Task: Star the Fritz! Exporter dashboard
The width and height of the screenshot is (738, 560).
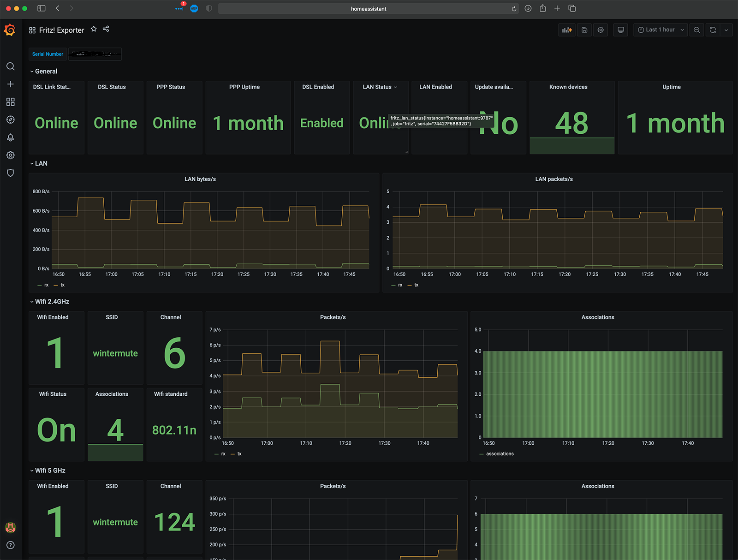Action: (x=94, y=29)
